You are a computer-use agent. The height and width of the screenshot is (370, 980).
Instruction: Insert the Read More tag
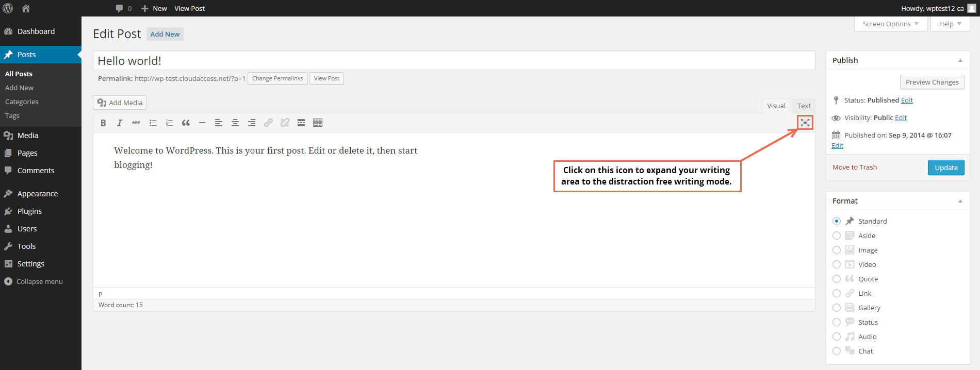[301, 123]
